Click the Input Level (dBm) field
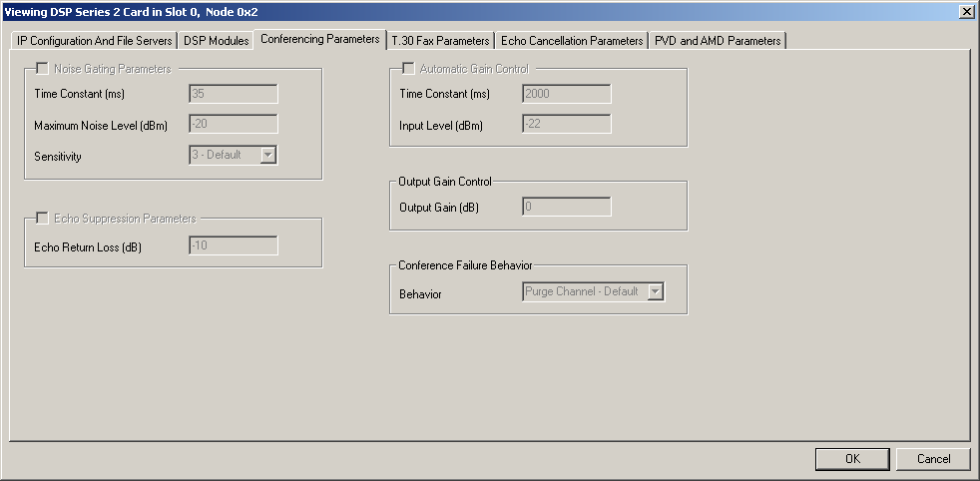980x481 pixels. click(566, 125)
